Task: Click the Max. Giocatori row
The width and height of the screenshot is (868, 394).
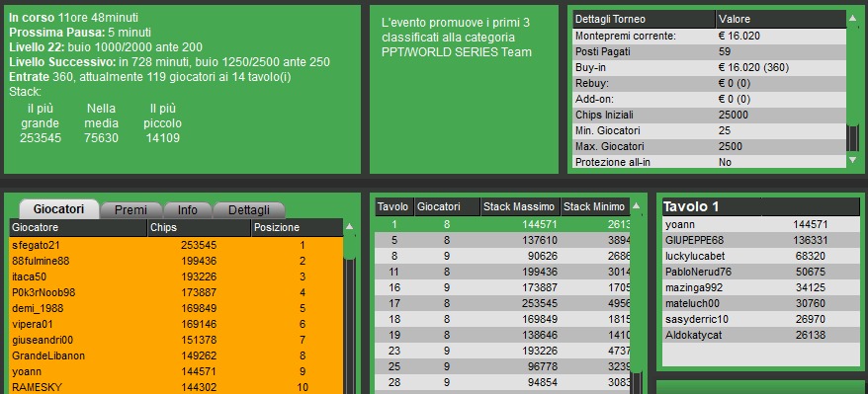Action: pyautogui.click(x=709, y=147)
